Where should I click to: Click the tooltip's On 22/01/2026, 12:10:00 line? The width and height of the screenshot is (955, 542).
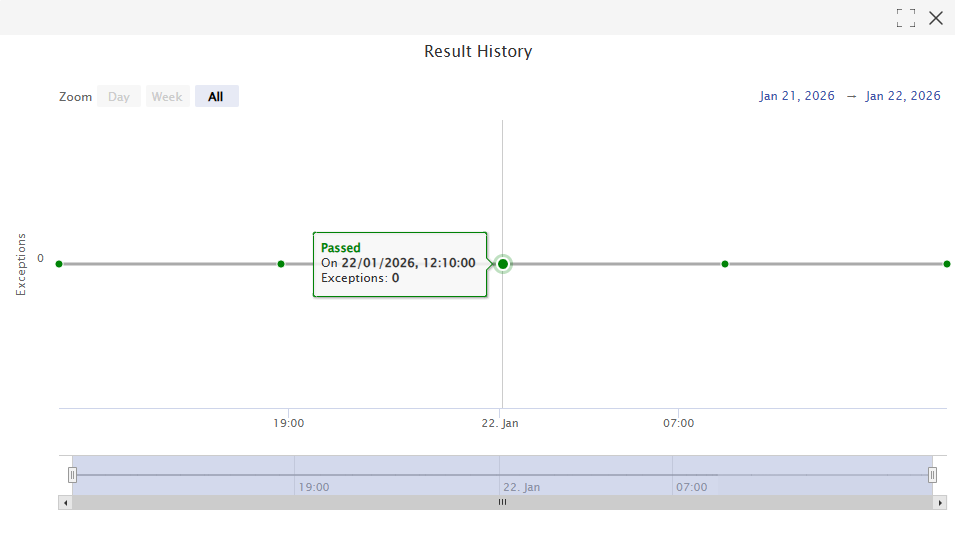pos(398,263)
